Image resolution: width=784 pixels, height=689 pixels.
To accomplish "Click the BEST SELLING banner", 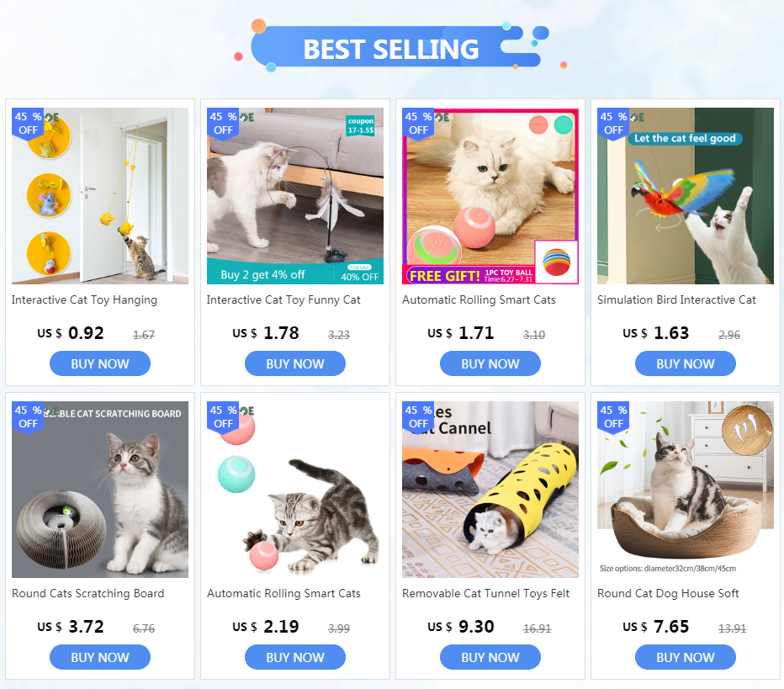I will [x=391, y=49].
